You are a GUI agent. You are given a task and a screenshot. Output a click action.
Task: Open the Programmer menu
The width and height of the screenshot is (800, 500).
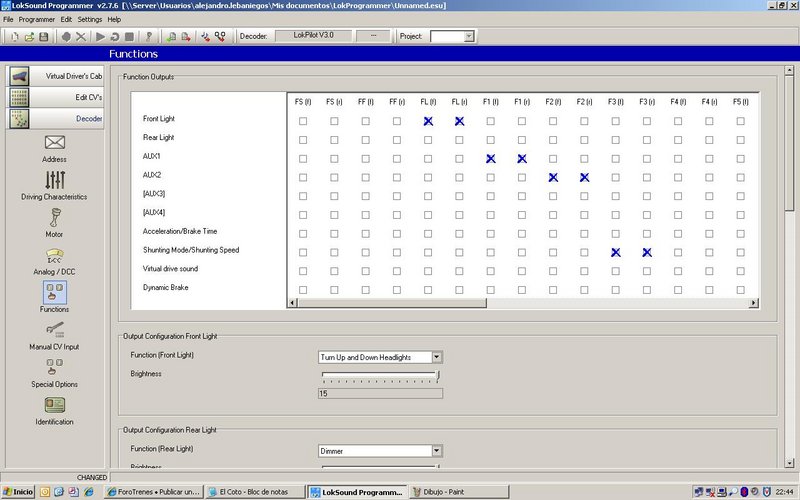tap(36, 19)
